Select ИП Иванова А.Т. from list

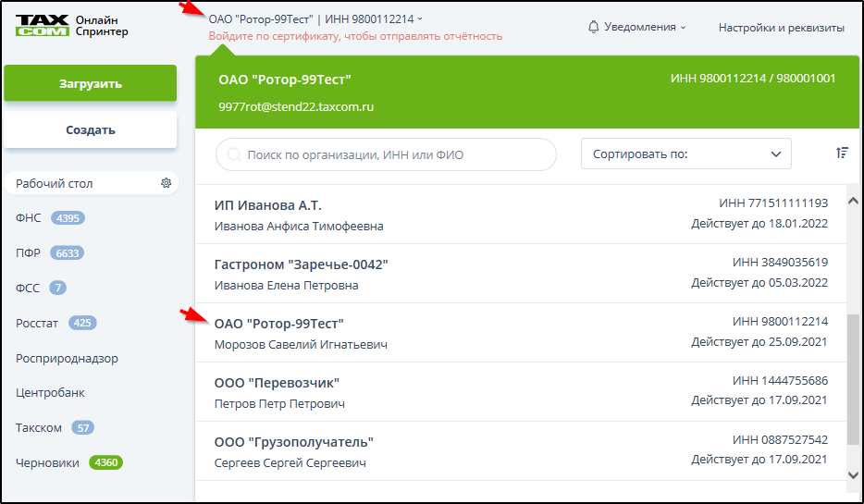pyautogui.click(x=268, y=204)
